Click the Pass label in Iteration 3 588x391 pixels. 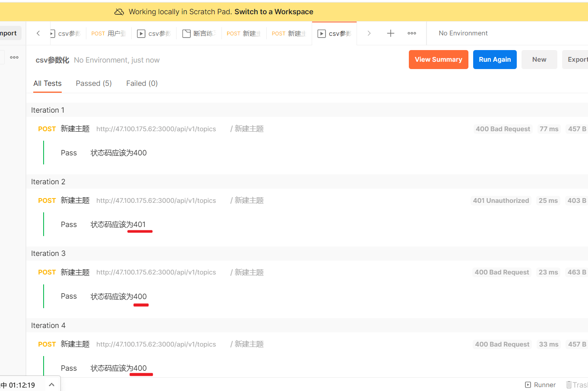(69, 296)
